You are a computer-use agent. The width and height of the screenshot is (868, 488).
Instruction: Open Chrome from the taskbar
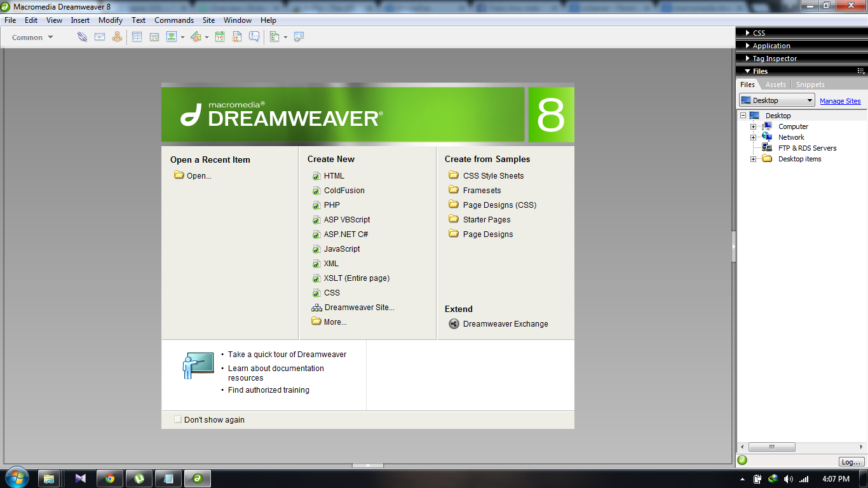coord(110,478)
